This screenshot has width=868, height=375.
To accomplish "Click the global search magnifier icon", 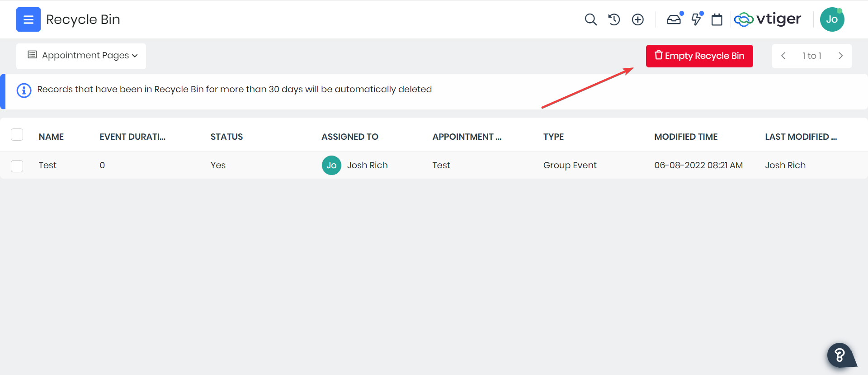I will 590,19.
